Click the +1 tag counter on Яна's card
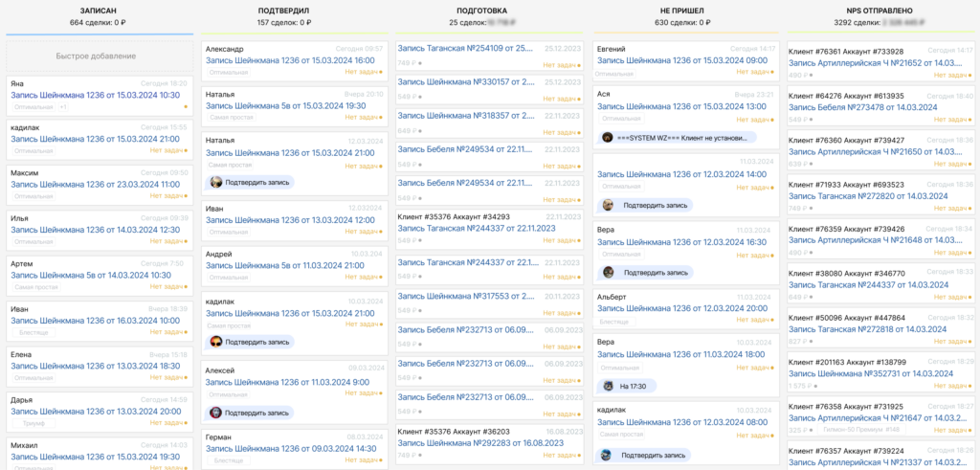The image size is (980, 470). (x=62, y=107)
